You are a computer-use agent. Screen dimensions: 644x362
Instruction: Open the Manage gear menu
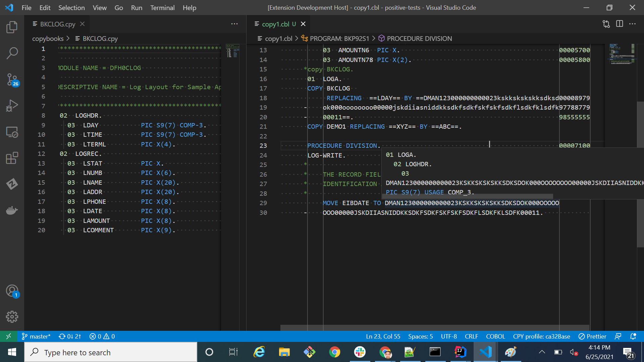[12, 317]
